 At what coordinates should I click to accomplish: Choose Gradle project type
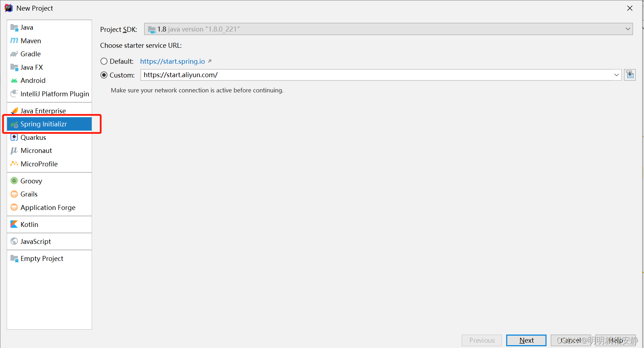point(49,54)
